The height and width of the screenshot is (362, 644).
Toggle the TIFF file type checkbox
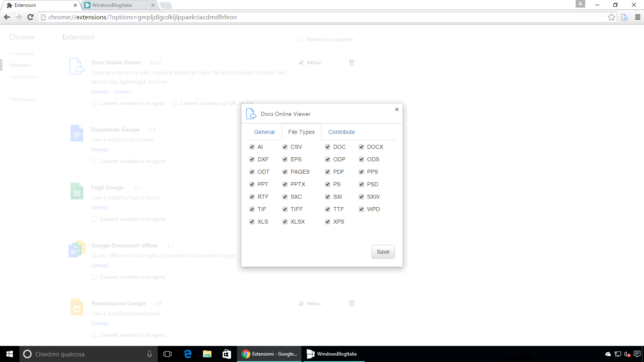pos(285,209)
